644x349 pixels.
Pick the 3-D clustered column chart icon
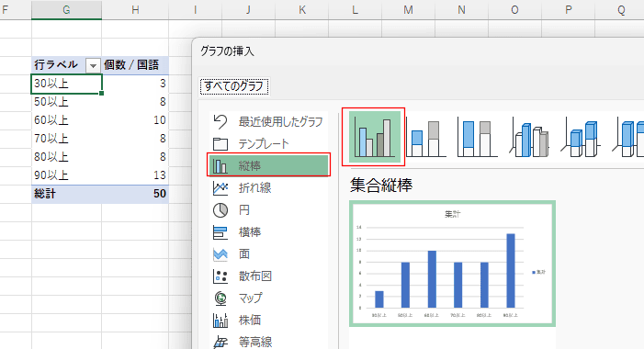click(x=528, y=137)
